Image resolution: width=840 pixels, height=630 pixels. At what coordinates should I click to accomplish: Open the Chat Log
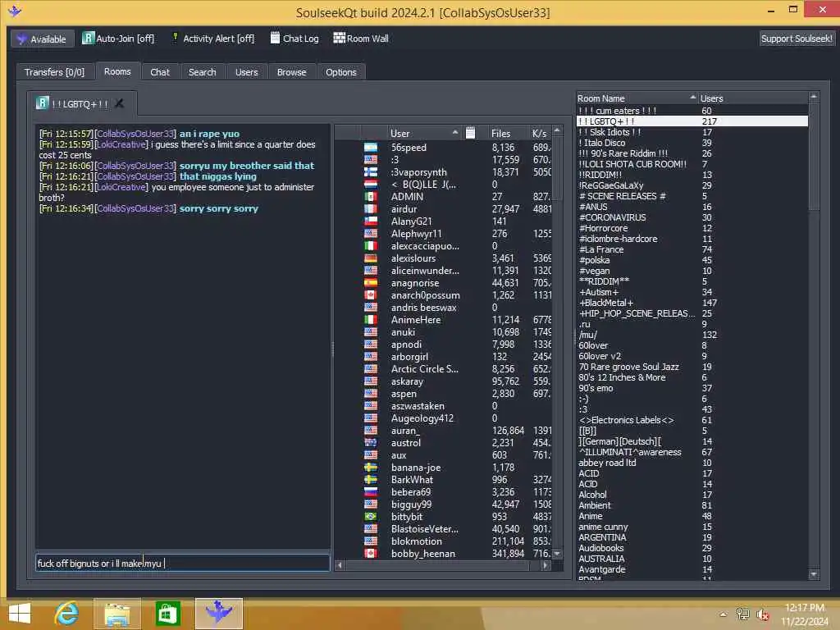294,39
